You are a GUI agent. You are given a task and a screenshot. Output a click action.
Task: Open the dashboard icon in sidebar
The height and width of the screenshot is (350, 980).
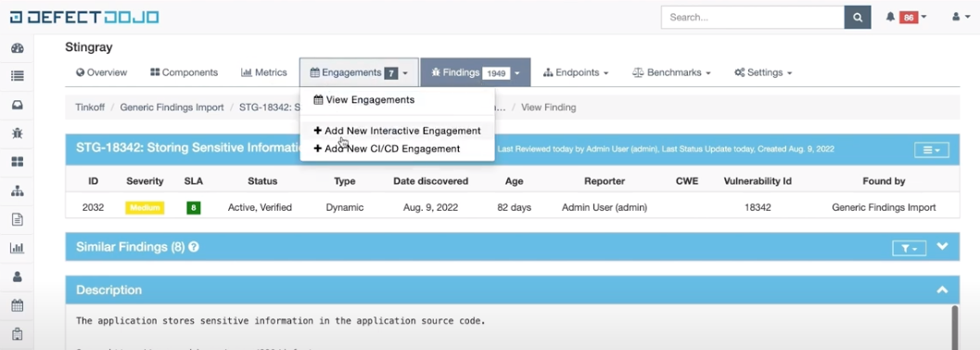pos(18,48)
